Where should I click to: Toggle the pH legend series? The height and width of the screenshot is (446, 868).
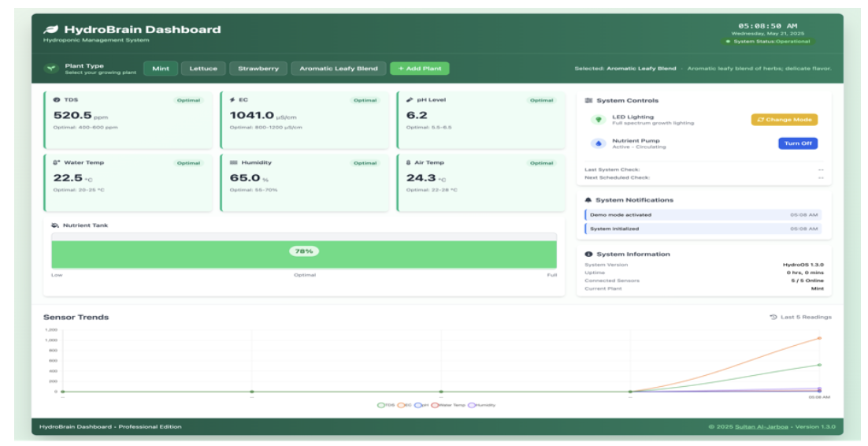[x=421, y=405]
